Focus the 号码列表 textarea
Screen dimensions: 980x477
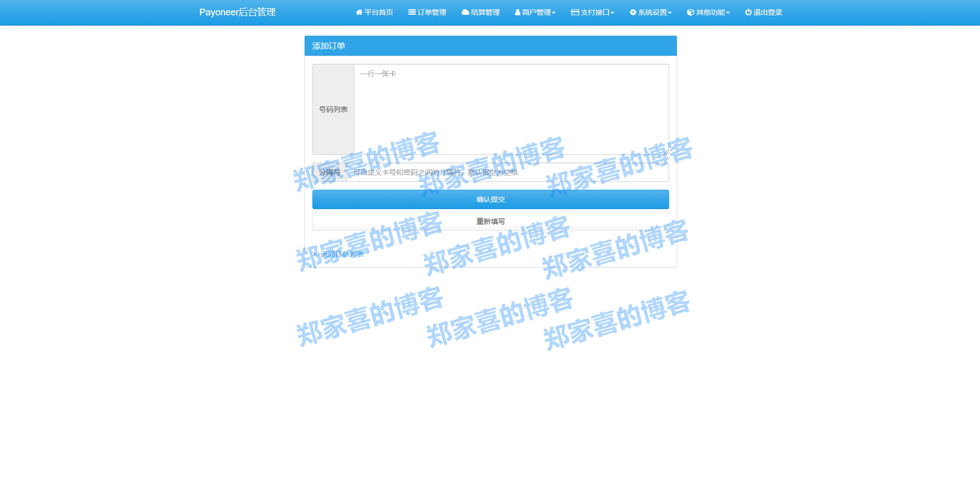pos(511,109)
